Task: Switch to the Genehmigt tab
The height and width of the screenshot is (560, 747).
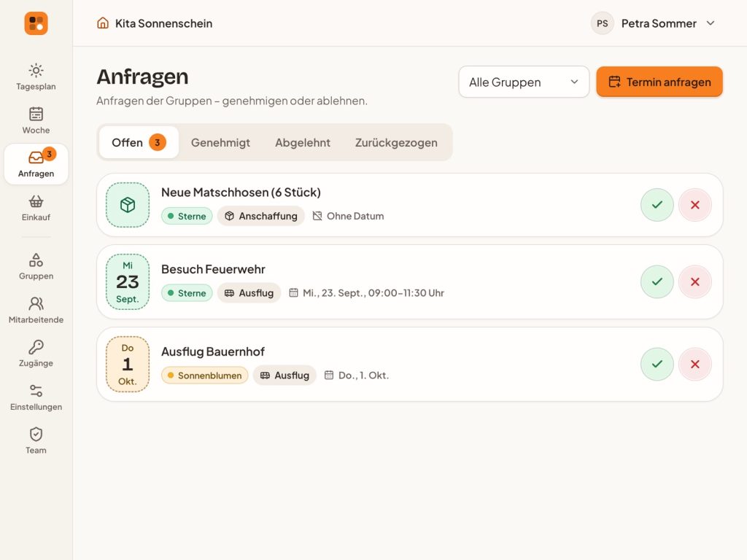Action: 220,142
